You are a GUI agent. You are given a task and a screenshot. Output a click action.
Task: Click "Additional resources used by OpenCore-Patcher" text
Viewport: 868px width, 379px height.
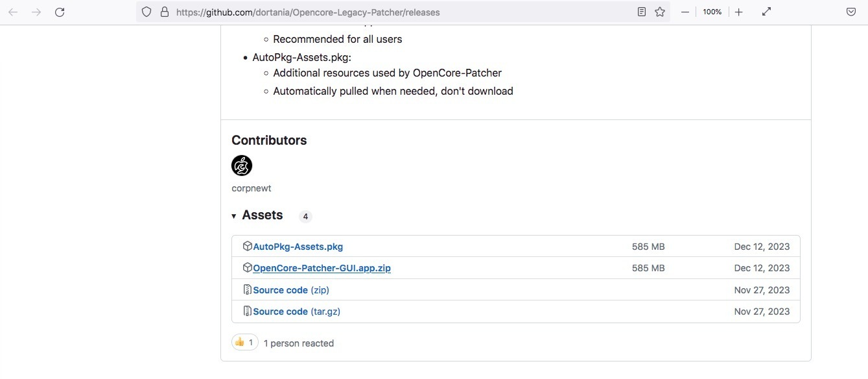tap(388, 73)
